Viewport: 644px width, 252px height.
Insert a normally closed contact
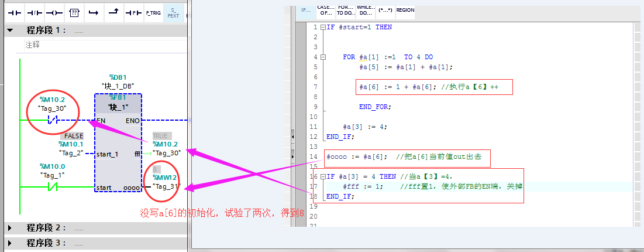tap(35, 12)
